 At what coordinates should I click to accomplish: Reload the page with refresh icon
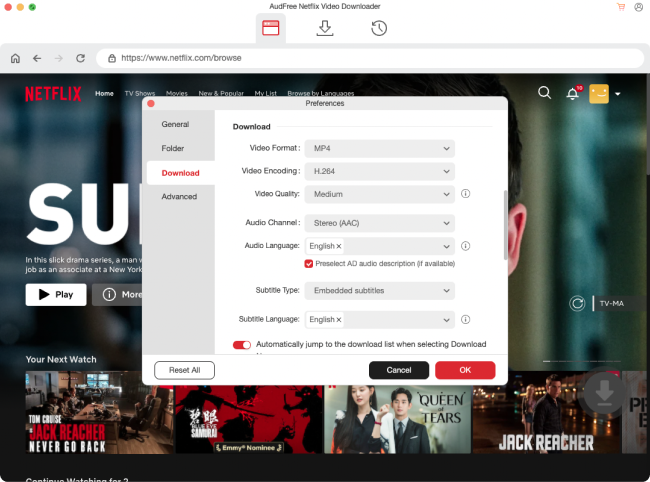[x=80, y=58]
